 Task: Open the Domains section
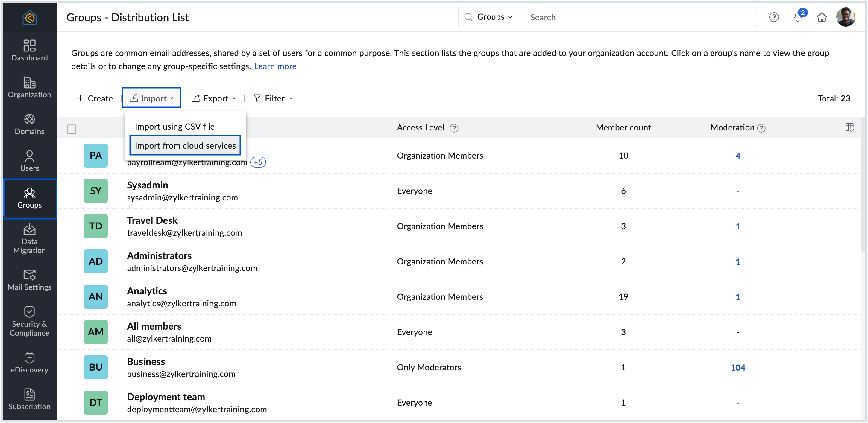point(29,124)
